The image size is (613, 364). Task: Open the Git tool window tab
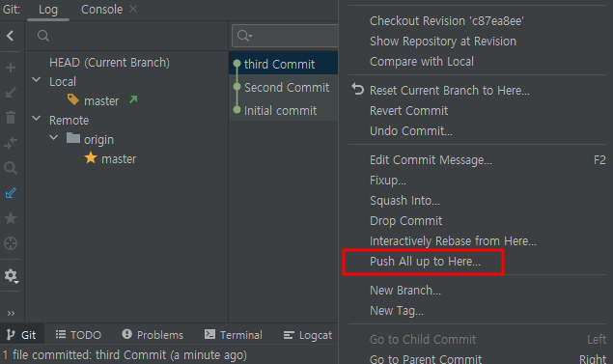tap(22, 335)
